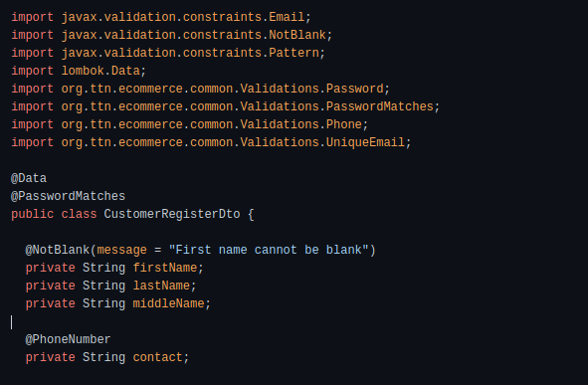This screenshot has height=385, width=588.
Task: Click the firstName field identifier
Action: tap(164, 268)
